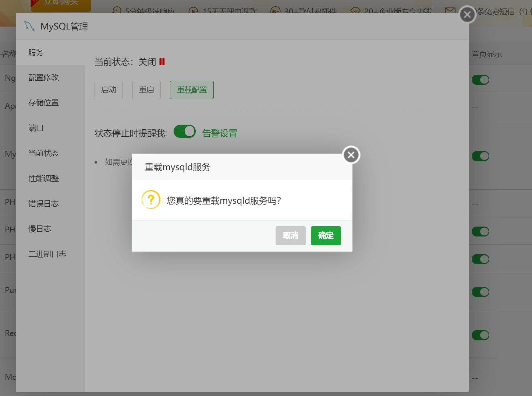Click the MySQL dolphin logo icon
This screenshot has width=532, height=396.
point(29,26)
